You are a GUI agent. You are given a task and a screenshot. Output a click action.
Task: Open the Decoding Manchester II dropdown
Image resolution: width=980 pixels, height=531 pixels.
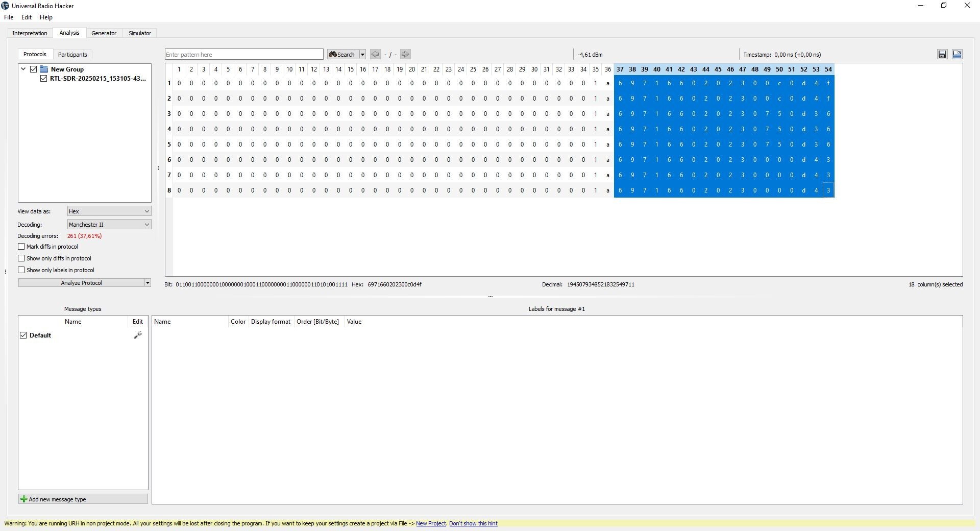coord(109,225)
